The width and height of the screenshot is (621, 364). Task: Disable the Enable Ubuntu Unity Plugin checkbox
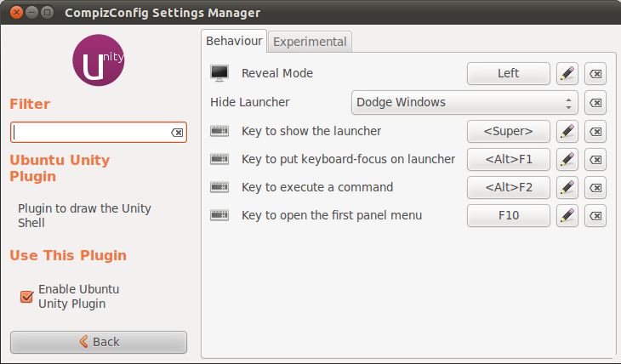[x=27, y=296]
